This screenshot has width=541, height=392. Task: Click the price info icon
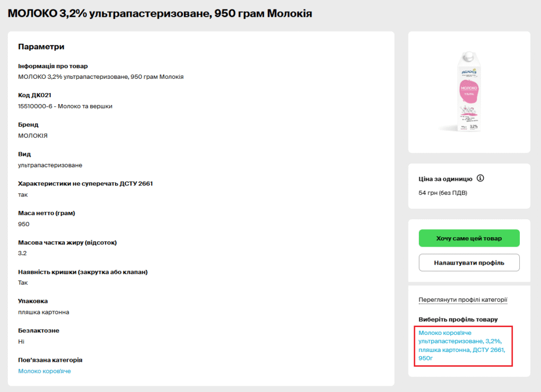(x=480, y=178)
